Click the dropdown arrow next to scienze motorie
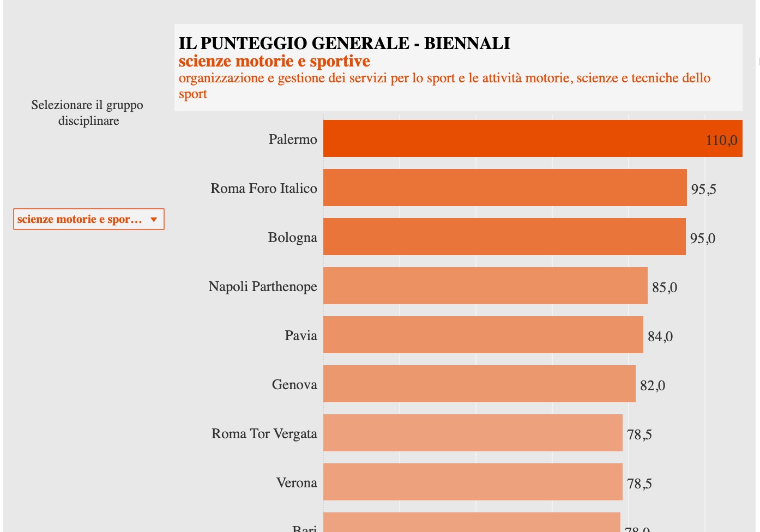Image resolution: width=760 pixels, height=532 pixels. [154, 220]
